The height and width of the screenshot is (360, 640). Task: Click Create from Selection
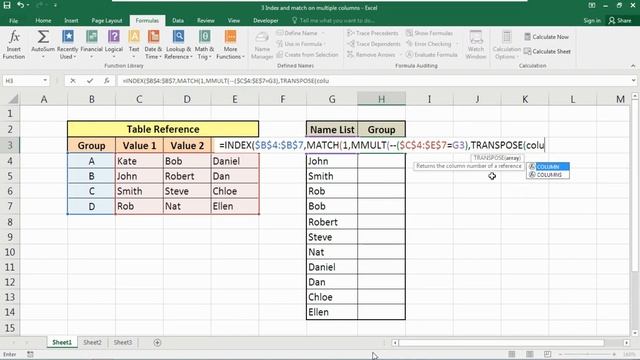[x=307, y=54]
